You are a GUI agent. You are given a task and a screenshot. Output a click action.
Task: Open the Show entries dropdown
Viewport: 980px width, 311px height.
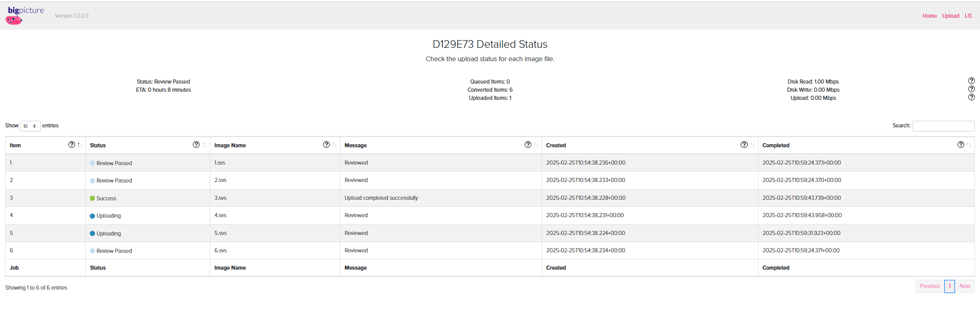coord(30,126)
